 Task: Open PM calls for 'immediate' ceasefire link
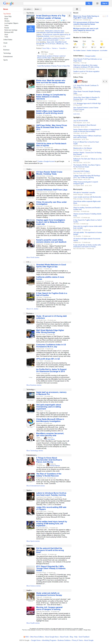[x=84, y=193]
